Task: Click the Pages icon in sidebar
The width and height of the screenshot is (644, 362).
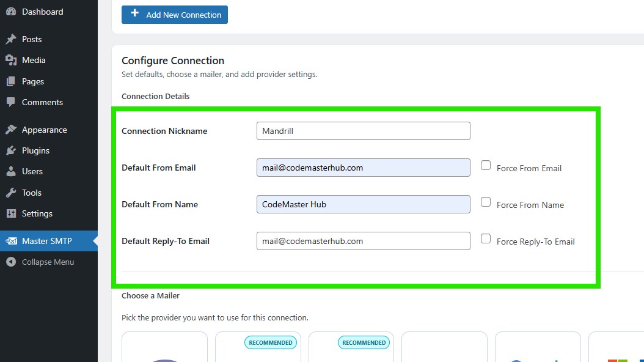Action: click(11, 81)
